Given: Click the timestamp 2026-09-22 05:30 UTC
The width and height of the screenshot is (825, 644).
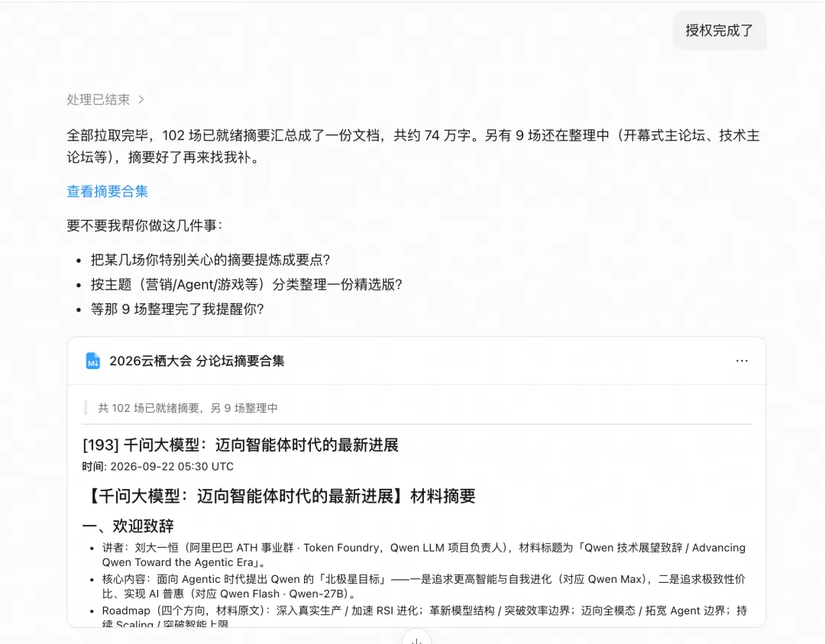Looking at the screenshot, I should [172, 467].
